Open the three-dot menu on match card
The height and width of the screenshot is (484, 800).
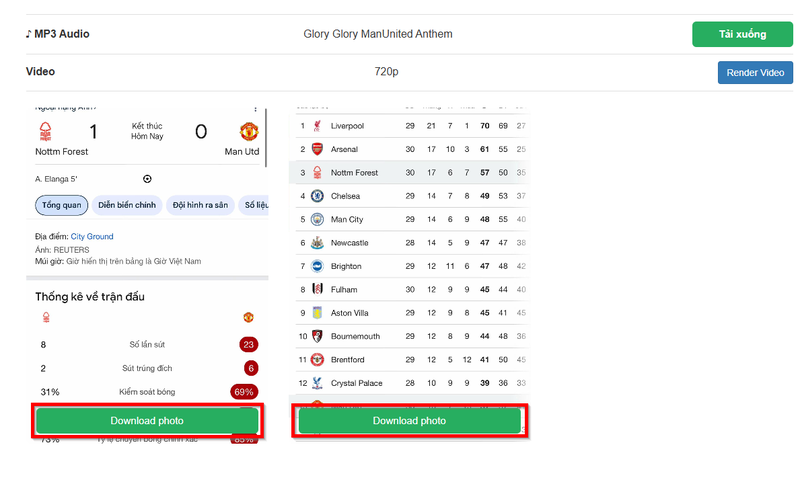pos(255,109)
